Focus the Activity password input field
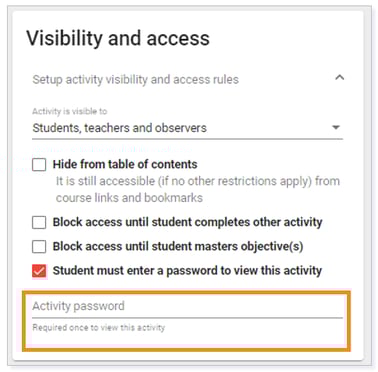The image size is (378, 372). [187, 306]
